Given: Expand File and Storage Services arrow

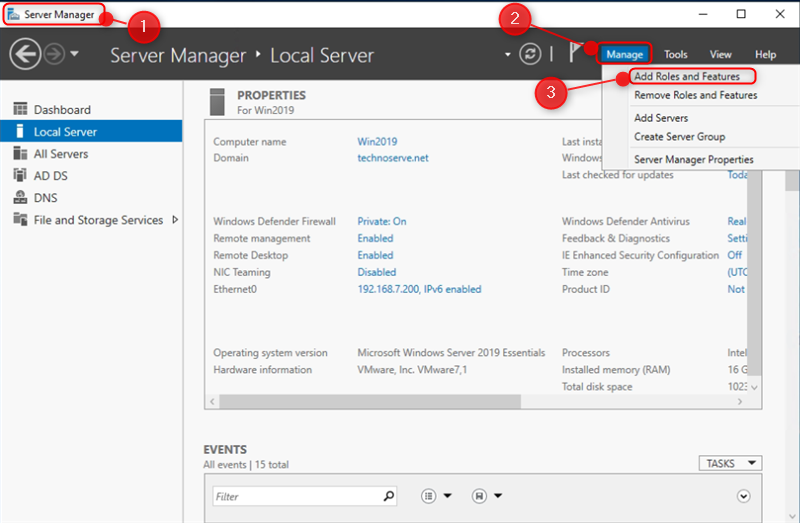Looking at the screenshot, I should coord(176,220).
